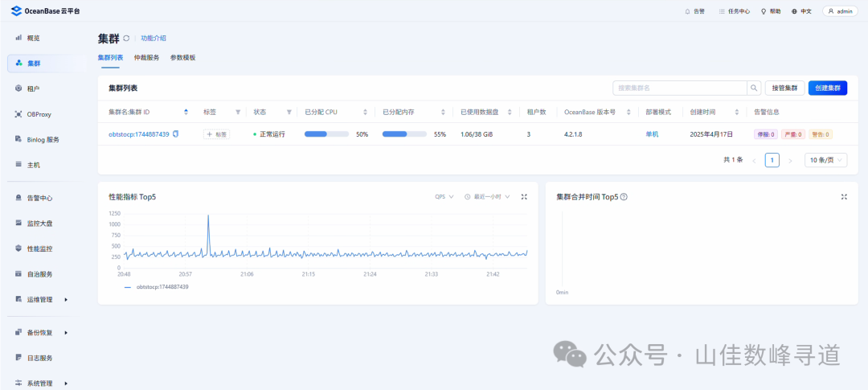Click the refresh icon next to 集群 title
This screenshot has width=868, height=390.
(x=126, y=39)
